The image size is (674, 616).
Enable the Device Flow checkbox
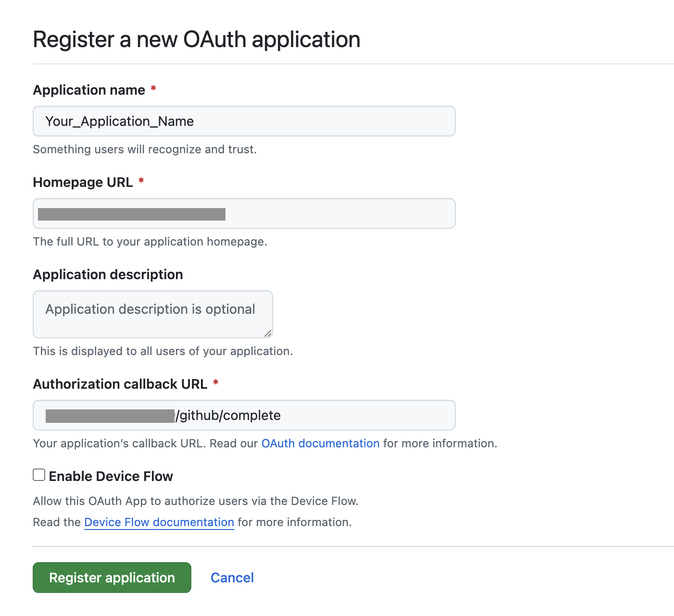(x=38, y=475)
